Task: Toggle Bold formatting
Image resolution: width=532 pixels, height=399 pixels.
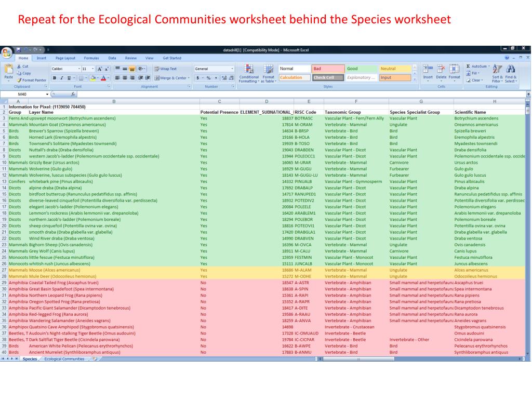Action: pos(54,78)
